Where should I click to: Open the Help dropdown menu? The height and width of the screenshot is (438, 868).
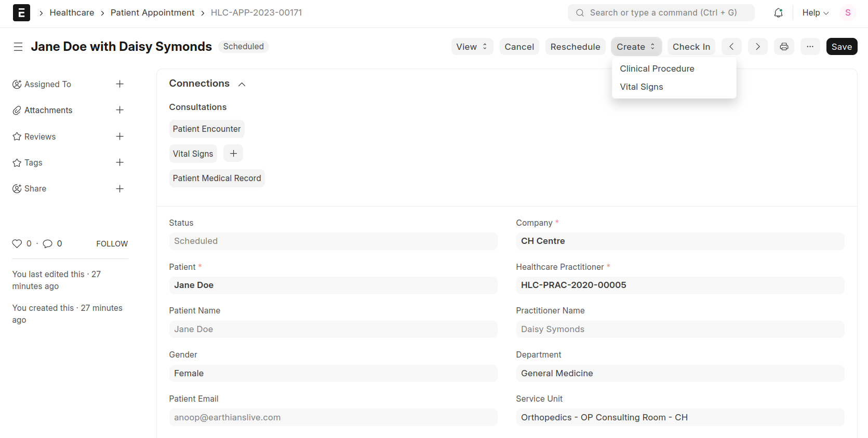815,13
